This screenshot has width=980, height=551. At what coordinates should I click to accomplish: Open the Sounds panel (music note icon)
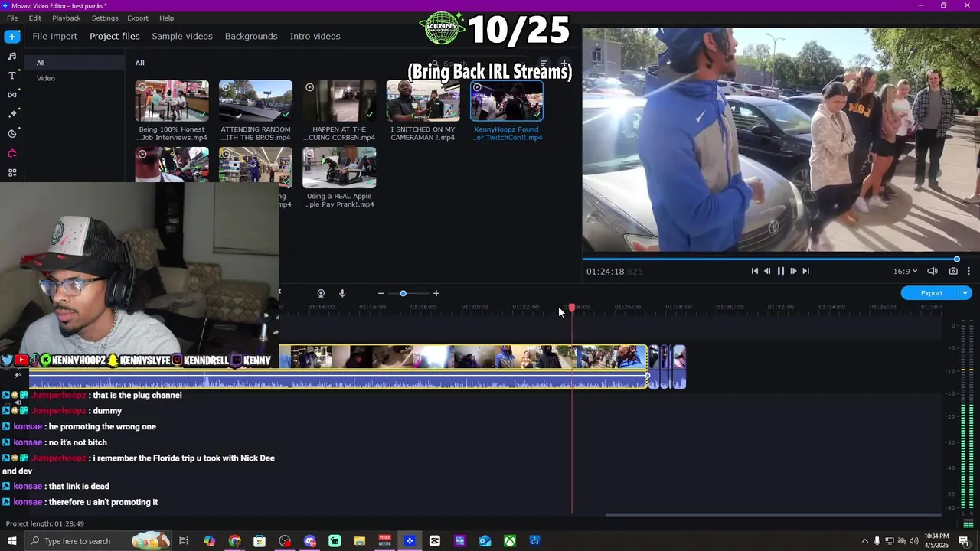(x=12, y=56)
